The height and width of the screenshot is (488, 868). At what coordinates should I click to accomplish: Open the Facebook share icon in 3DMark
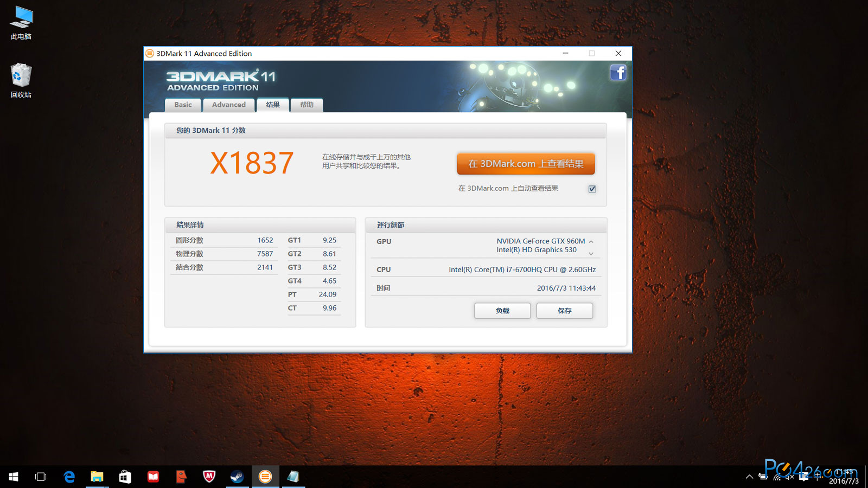click(x=618, y=73)
